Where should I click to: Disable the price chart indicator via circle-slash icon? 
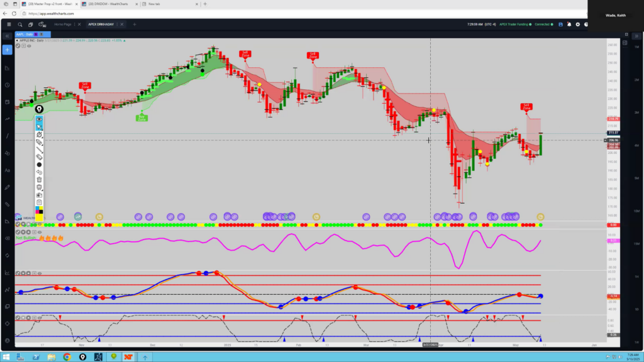coord(18,46)
